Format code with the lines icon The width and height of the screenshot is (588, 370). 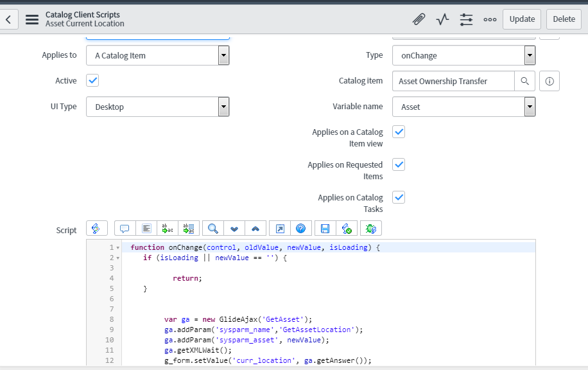[146, 228]
